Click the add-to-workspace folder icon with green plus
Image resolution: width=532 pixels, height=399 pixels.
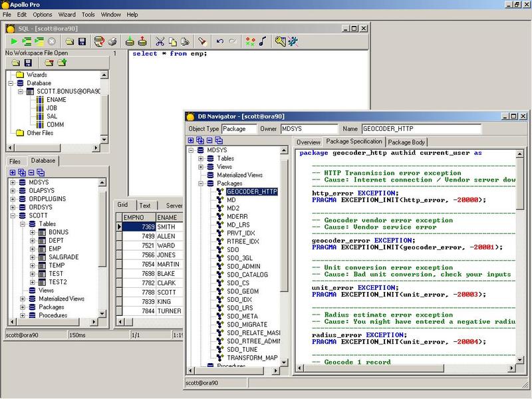click(62, 63)
